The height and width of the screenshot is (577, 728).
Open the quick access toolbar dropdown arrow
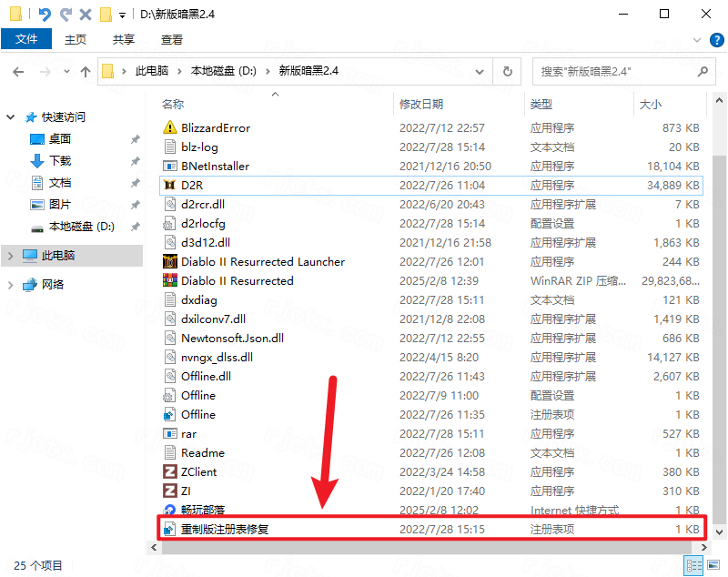123,15
